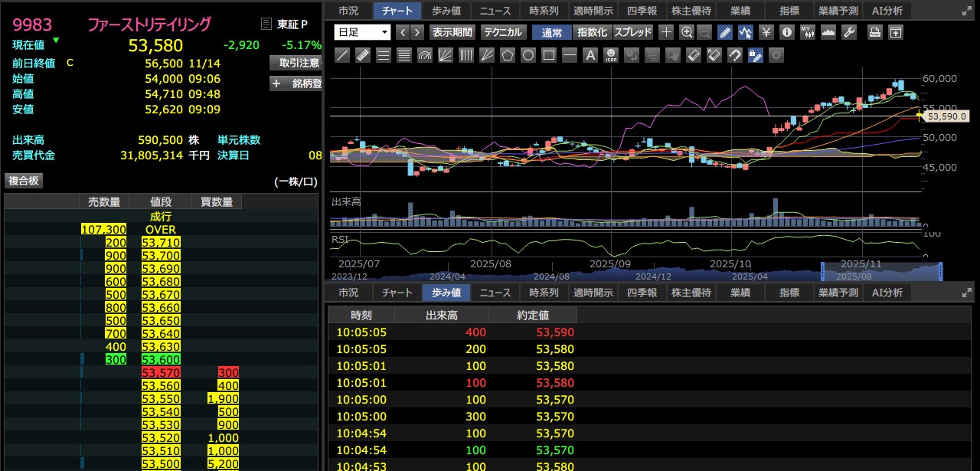The width and height of the screenshot is (980, 471).
Task: Toggle the lock drawings pencil icon
Action: coord(755,55)
